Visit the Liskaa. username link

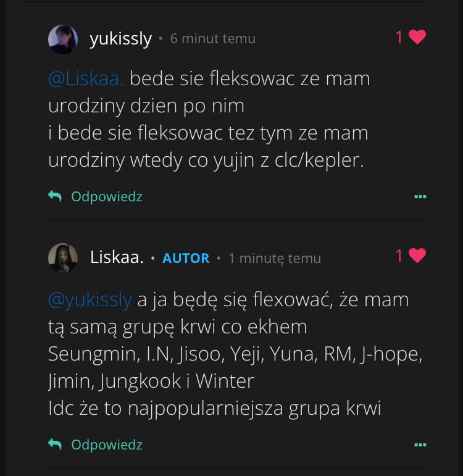coord(117,257)
